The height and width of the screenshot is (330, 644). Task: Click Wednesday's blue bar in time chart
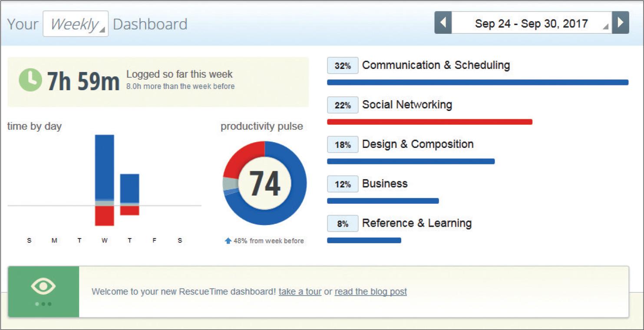pyautogui.click(x=105, y=167)
